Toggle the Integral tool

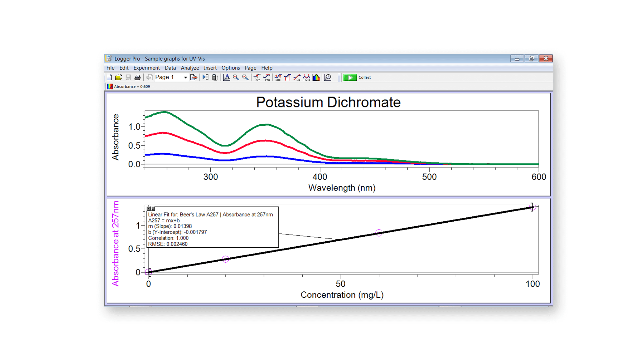(287, 77)
